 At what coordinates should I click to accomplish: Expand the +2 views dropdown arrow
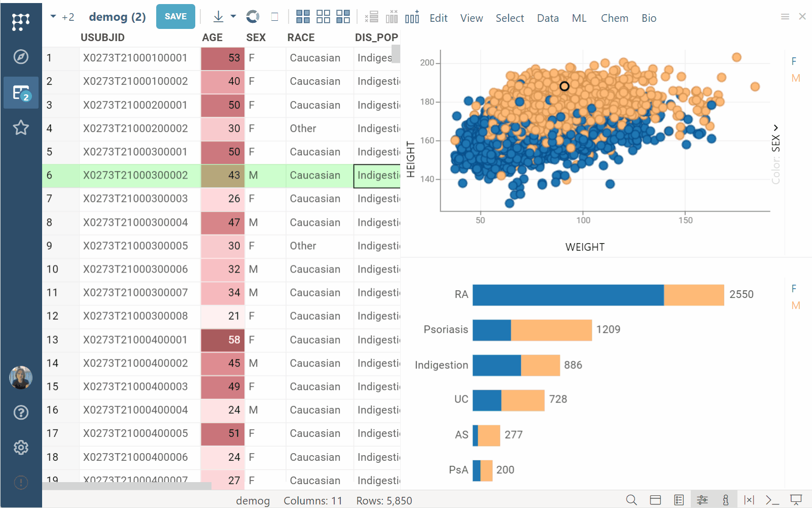[53, 17]
